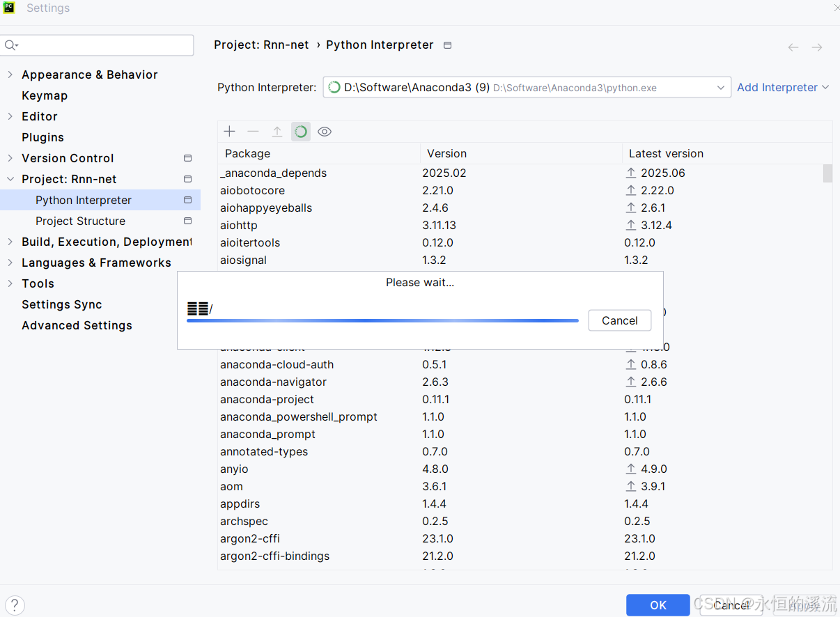The image size is (840, 617).
Task: Collapse the Project: Rnn-net section
Action: coord(10,179)
